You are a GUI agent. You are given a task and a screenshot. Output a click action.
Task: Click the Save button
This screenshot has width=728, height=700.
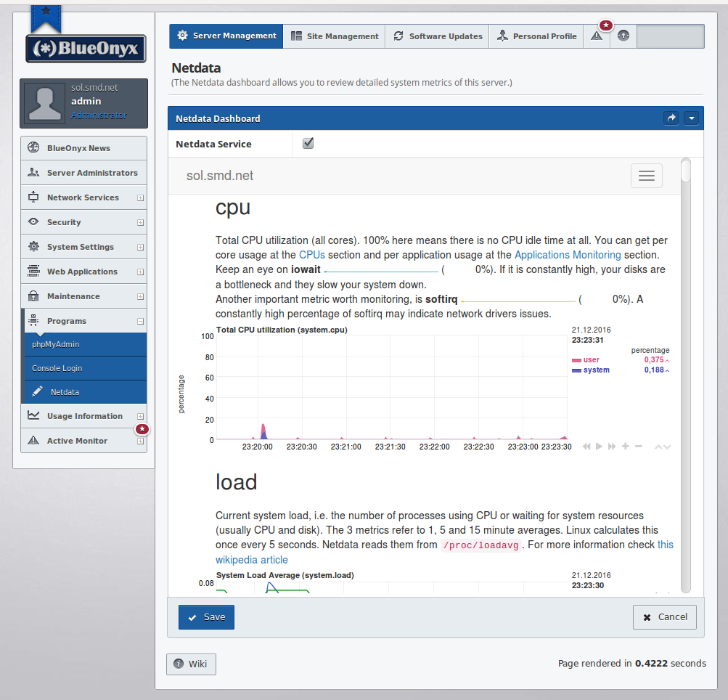tap(206, 616)
